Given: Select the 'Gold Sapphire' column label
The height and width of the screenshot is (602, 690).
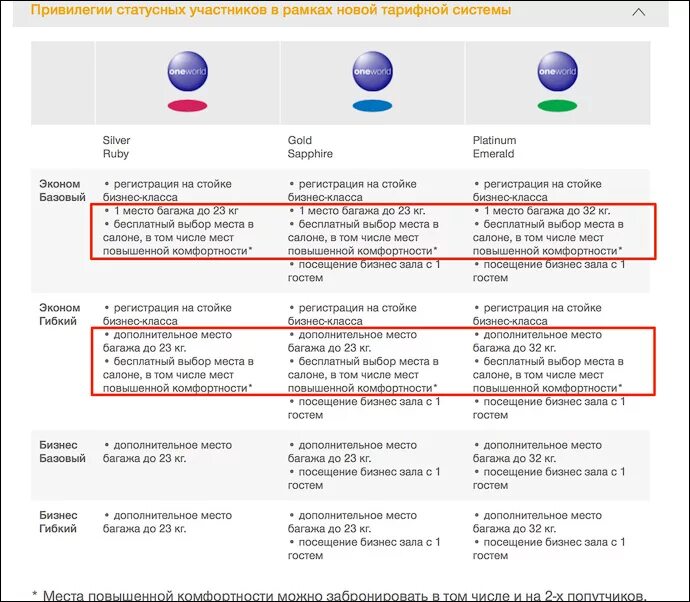Looking at the screenshot, I should pyautogui.click(x=310, y=147).
